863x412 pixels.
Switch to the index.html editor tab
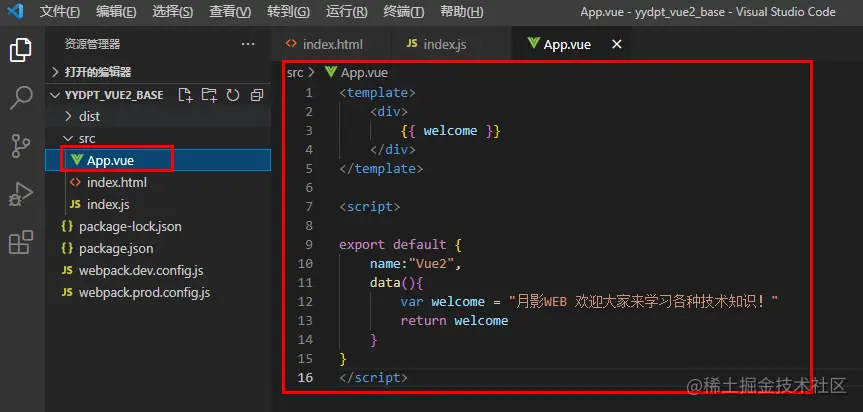tap(331, 44)
